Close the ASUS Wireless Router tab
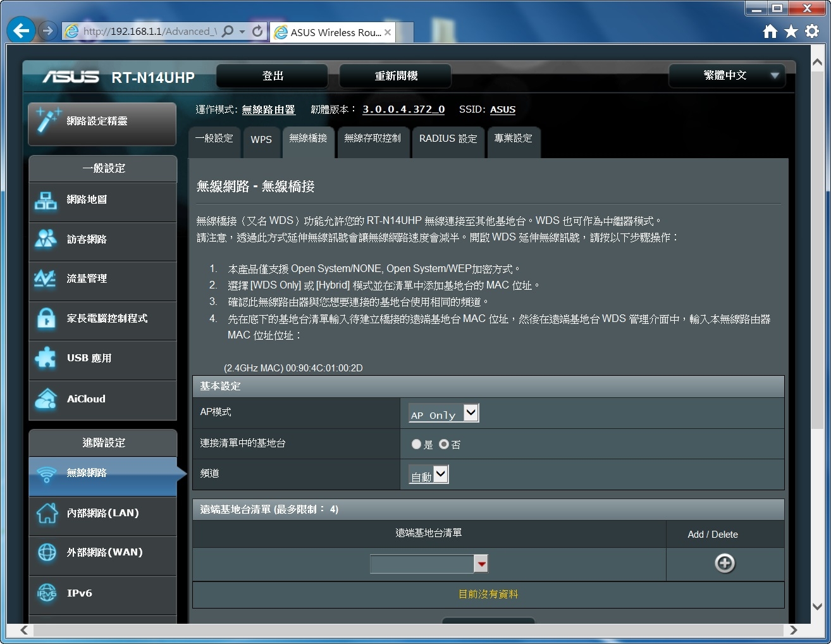Screen dimensions: 831x644 point(388,32)
